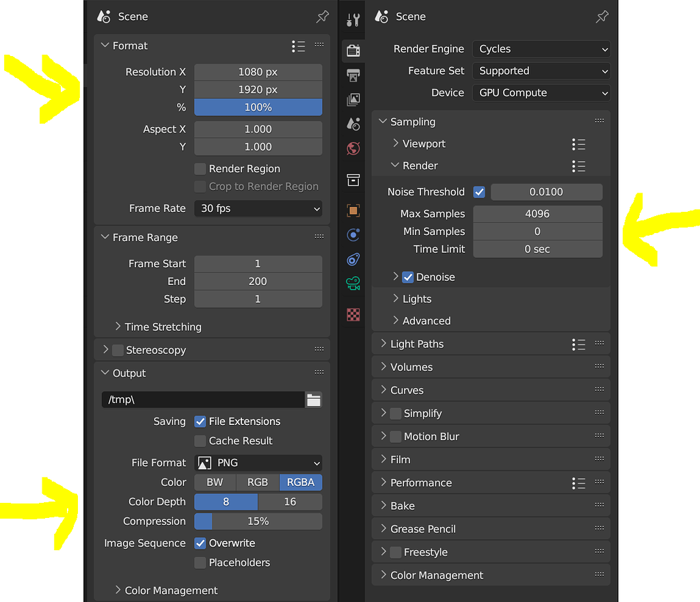Open the Feature Set dropdown
Screen dimensions: 700x602
[x=541, y=71]
